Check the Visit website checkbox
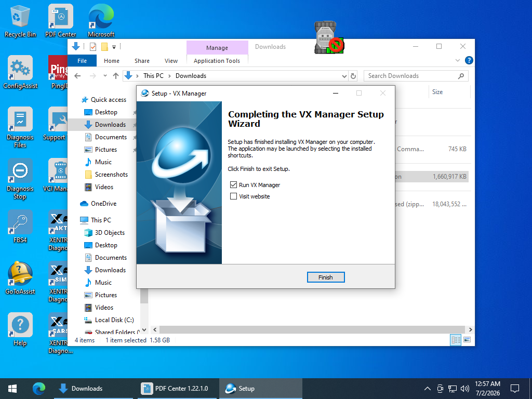The height and width of the screenshot is (399, 532). click(233, 196)
